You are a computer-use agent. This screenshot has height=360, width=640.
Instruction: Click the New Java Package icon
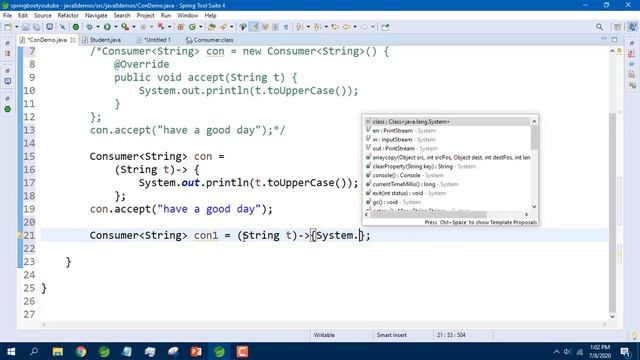[x=180, y=27]
